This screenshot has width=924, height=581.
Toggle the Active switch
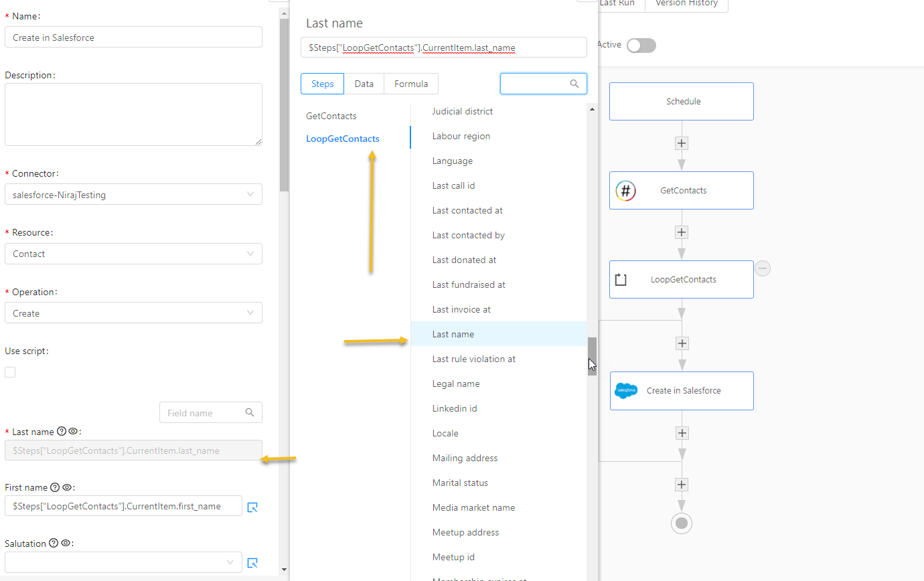point(641,46)
